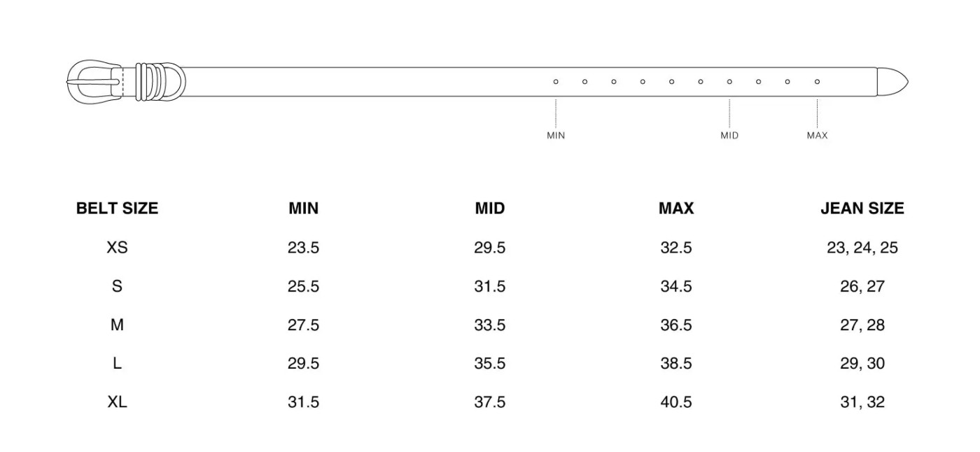This screenshot has width=980, height=452.
Task: Click the M belt size row label
Action: 117,325
